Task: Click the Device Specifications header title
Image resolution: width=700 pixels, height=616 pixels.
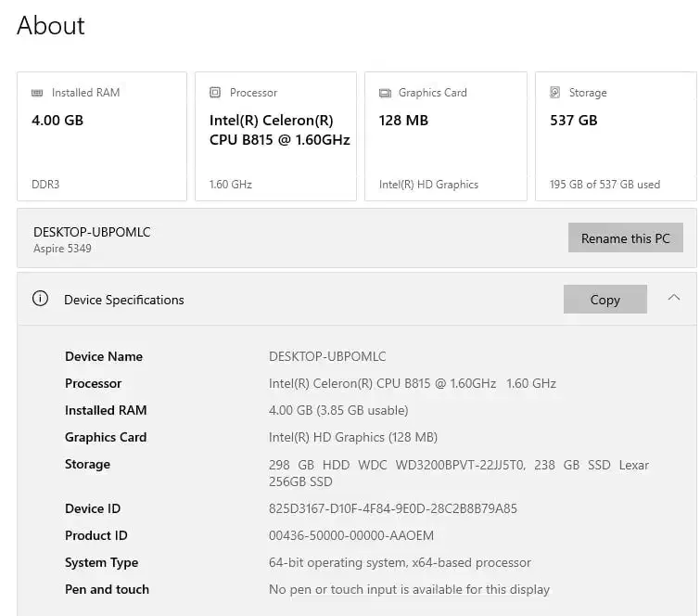Action: tap(124, 300)
